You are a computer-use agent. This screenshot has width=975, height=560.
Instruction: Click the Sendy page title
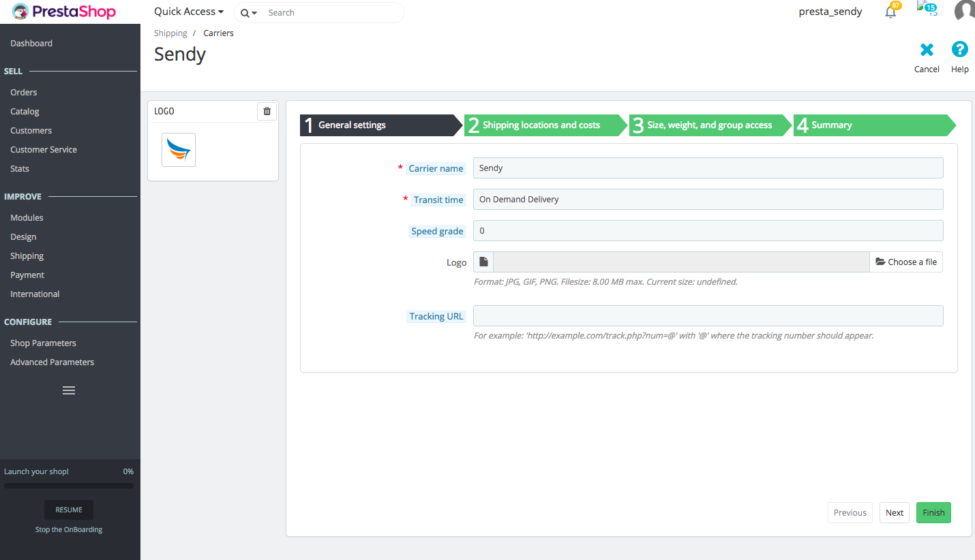point(180,54)
